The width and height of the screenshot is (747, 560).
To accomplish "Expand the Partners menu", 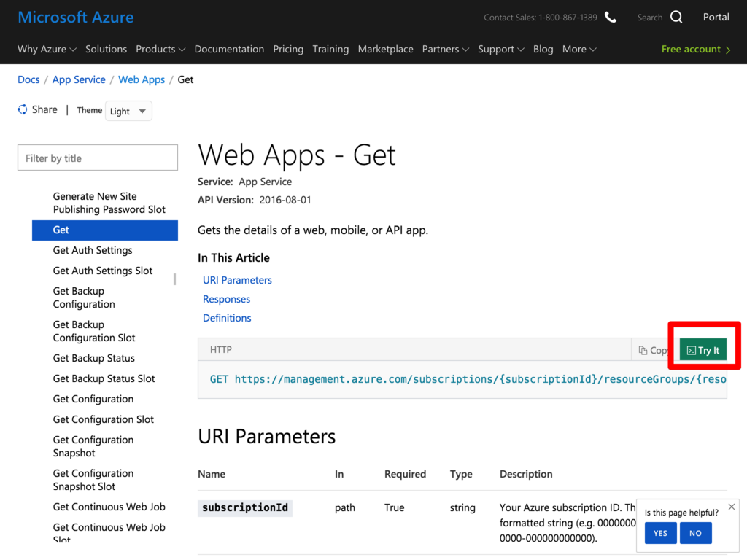I will (446, 49).
